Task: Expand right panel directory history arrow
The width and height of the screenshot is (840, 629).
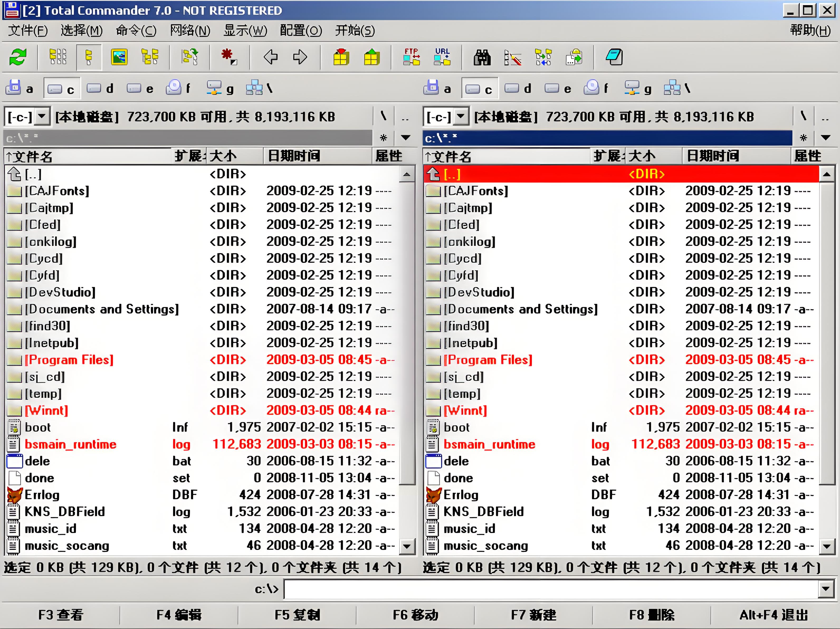Action: tap(825, 137)
